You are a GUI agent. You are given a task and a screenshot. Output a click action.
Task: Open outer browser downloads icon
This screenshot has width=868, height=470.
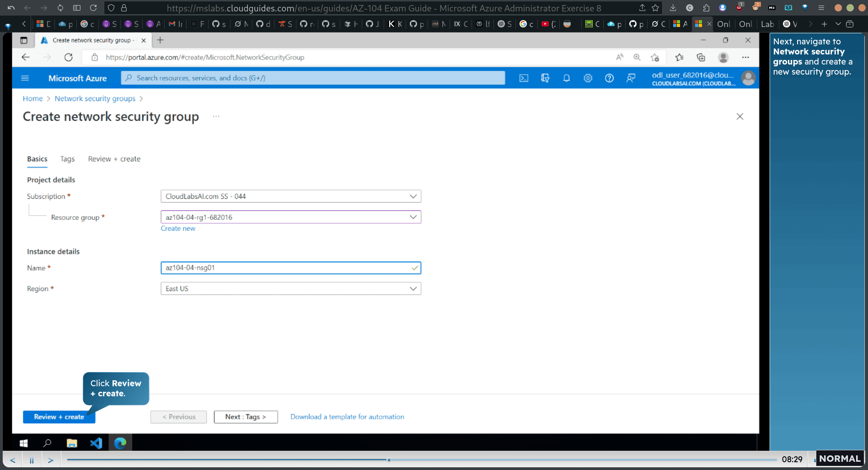coord(673,8)
